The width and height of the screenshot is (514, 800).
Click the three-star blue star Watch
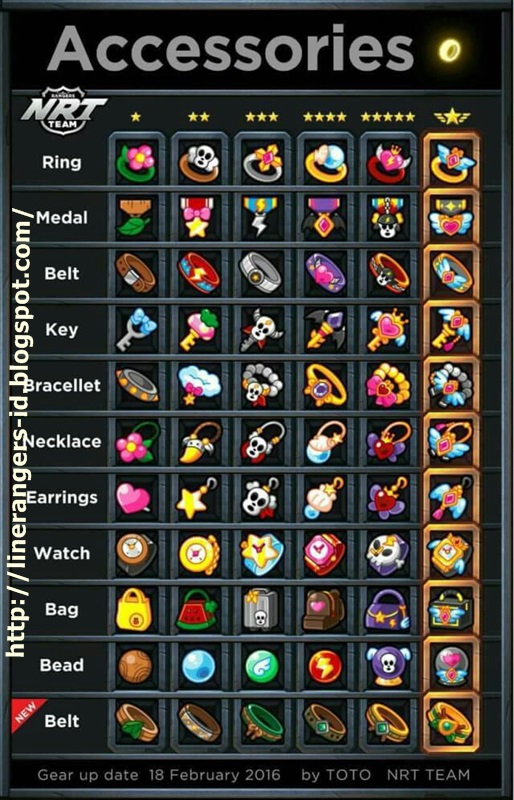pos(262,554)
